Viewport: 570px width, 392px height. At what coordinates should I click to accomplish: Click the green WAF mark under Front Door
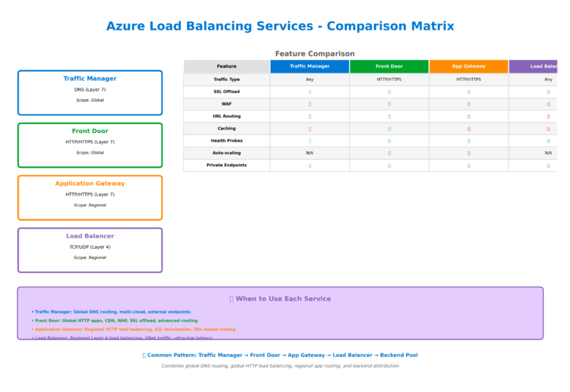pyautogui.click(x=389, y=104)
